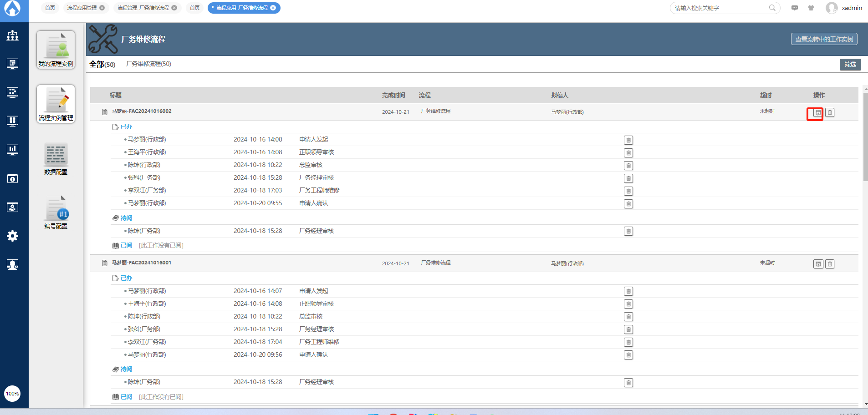Click the 100% zoom indicator circle
868x415 pixels.
[x=12, y=394]
